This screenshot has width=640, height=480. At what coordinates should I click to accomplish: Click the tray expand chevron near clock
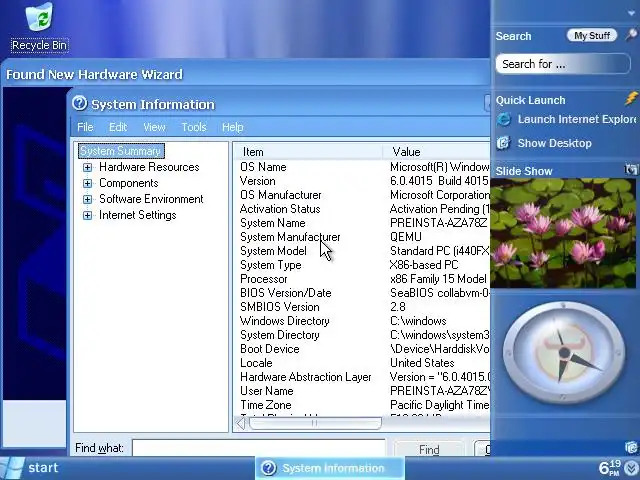(632, 470)
